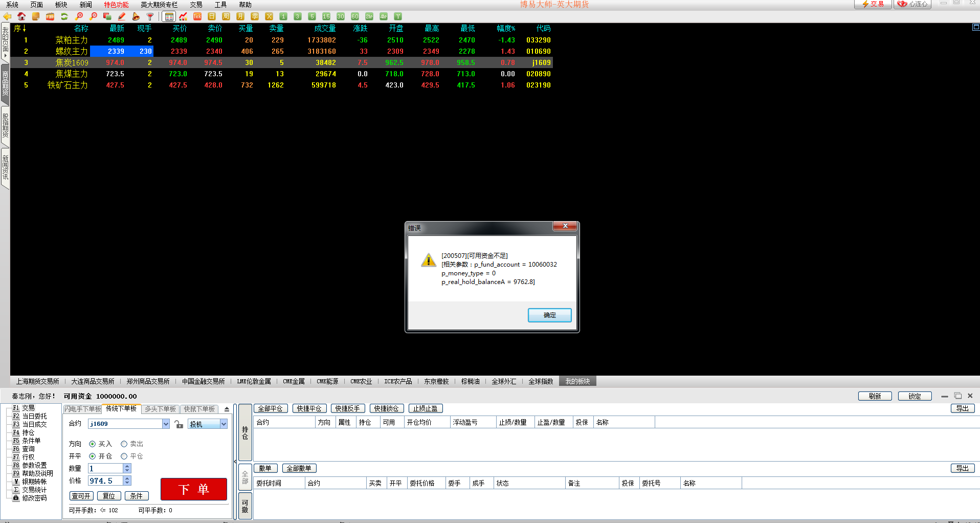Open the 交易 menu in menu bar
Viewport: 980px width, 523px height.
(x=196, y=5)
